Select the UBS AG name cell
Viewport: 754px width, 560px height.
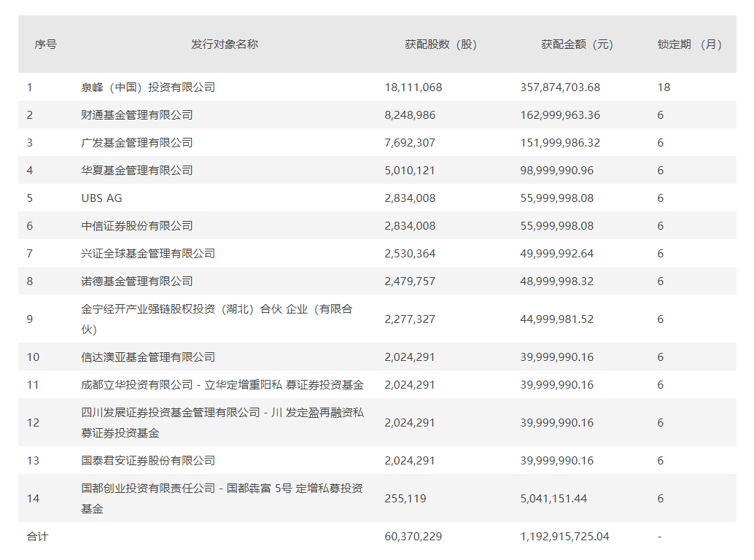101,198
